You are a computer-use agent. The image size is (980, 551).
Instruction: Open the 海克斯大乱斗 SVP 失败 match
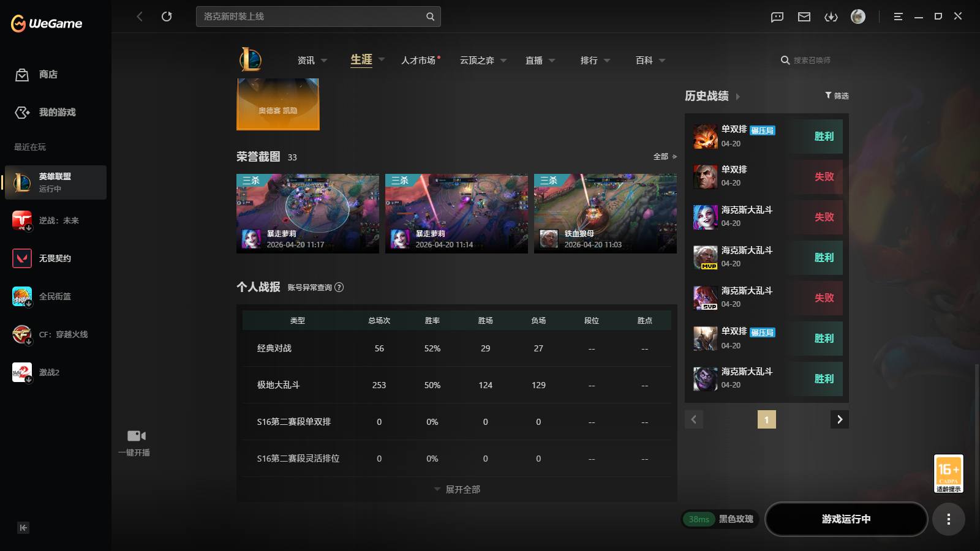pyautogui.click(x=767, y=298)
